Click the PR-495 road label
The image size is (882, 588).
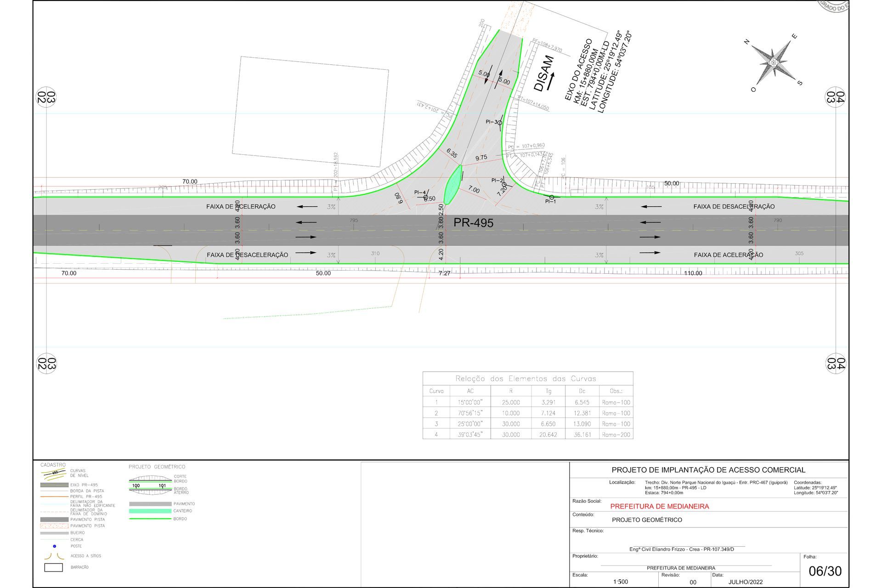[x=473, y=223]
